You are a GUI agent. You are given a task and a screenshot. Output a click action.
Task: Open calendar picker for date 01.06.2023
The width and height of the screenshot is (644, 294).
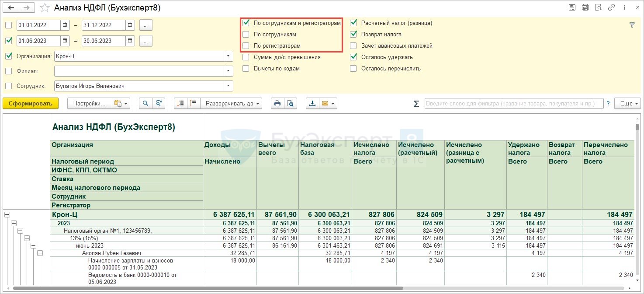click(x=65, y=41)
